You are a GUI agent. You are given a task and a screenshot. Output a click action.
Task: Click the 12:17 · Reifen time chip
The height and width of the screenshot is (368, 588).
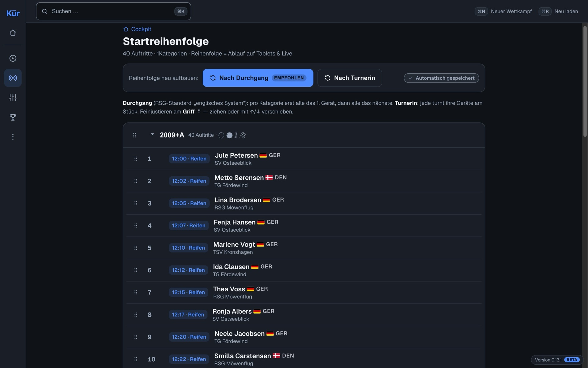click(x=188, y=315)
